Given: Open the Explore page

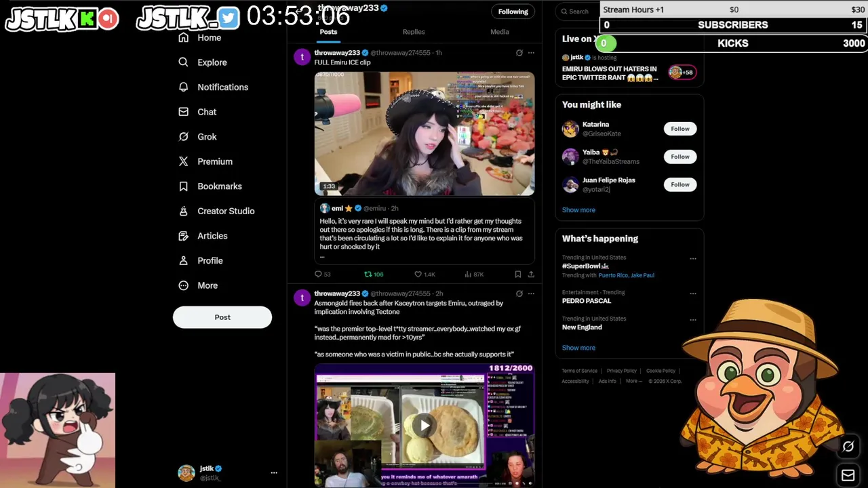Looking at the screenshot, I should click(203, 62).
